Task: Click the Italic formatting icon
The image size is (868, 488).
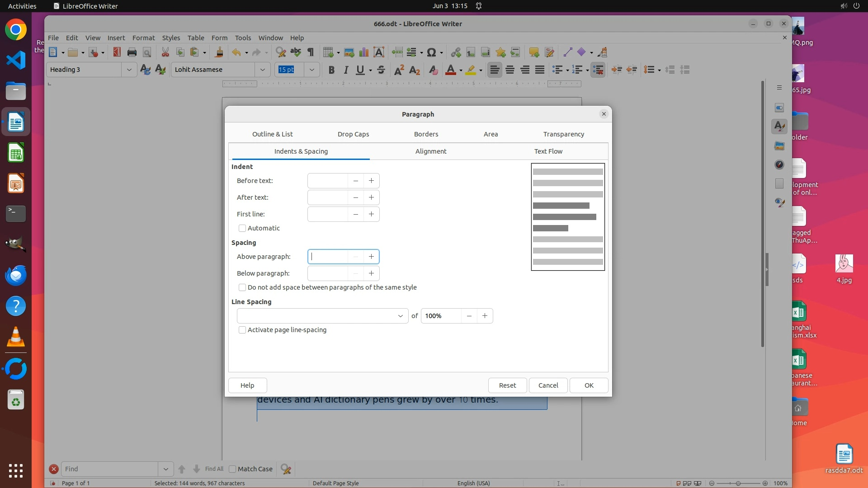Action: pyautogui.click(x=346, y=70)
